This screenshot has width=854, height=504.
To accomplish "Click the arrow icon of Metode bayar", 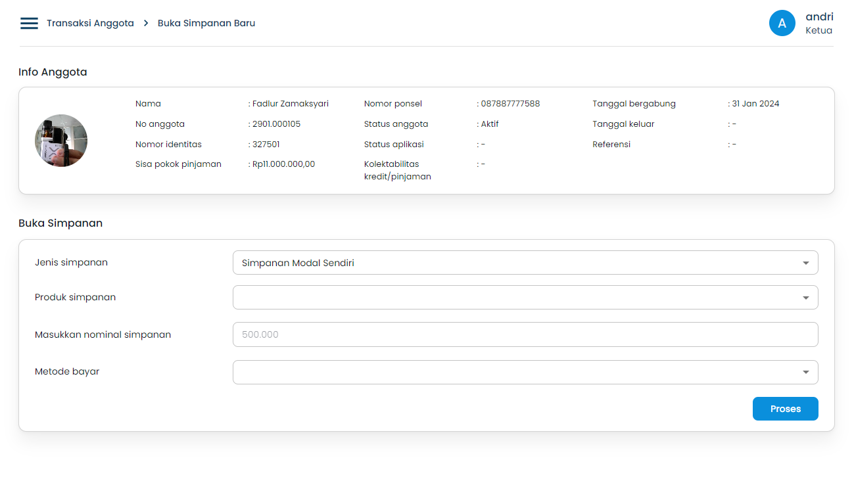I will [x=805, y=373].
